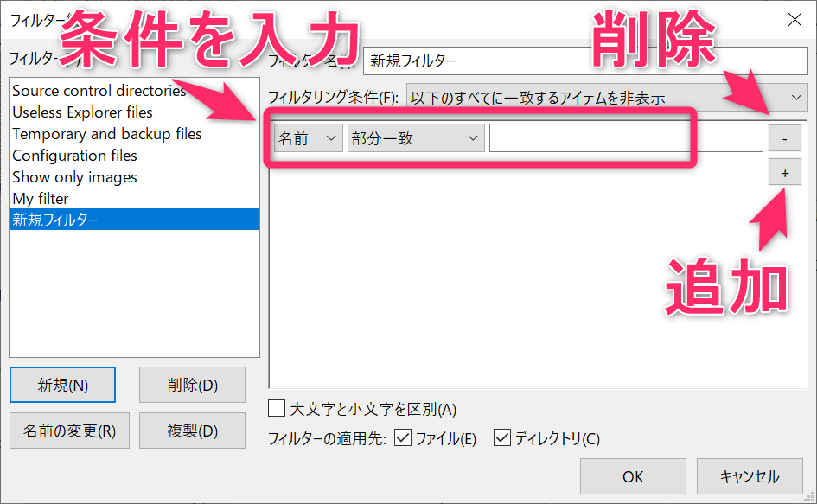
Task: Select Show only images filter
Action: 134,177
